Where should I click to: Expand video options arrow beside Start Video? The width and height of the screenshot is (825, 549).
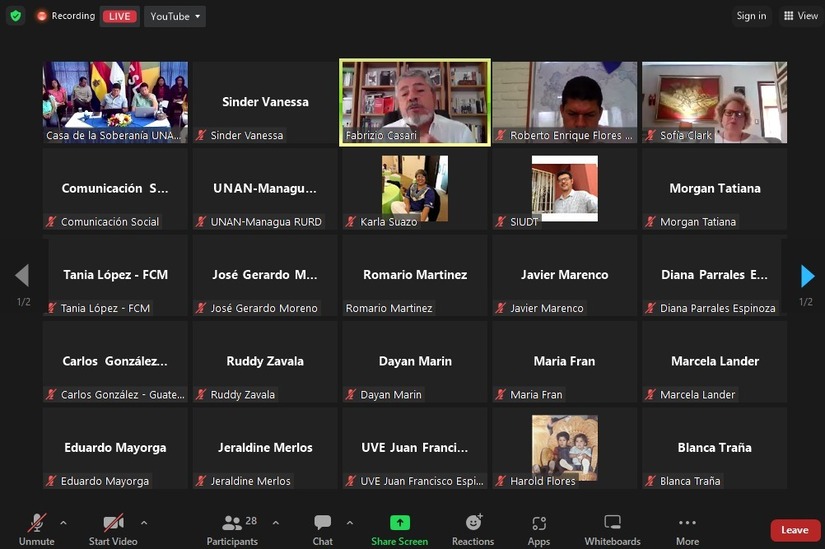click(x=144, y=523)
